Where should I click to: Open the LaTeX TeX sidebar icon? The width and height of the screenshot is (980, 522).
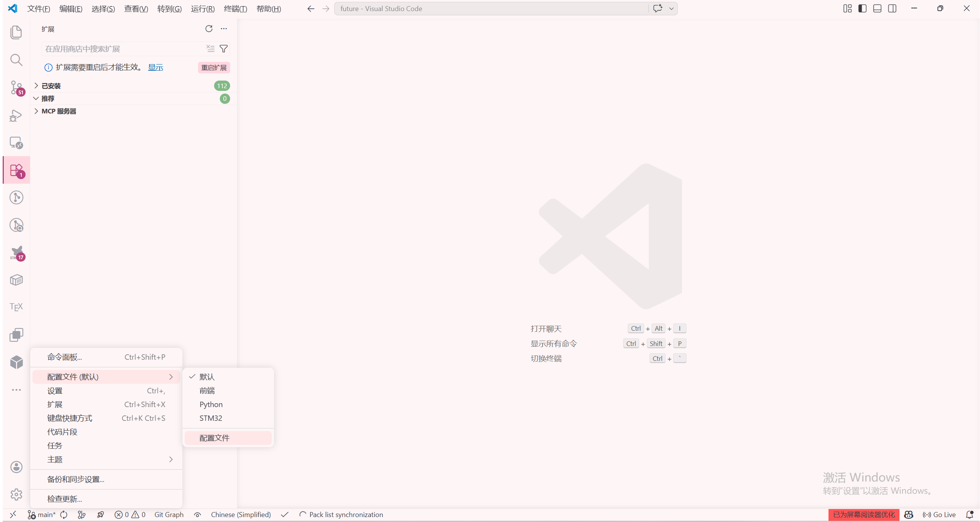click(16, 307)
